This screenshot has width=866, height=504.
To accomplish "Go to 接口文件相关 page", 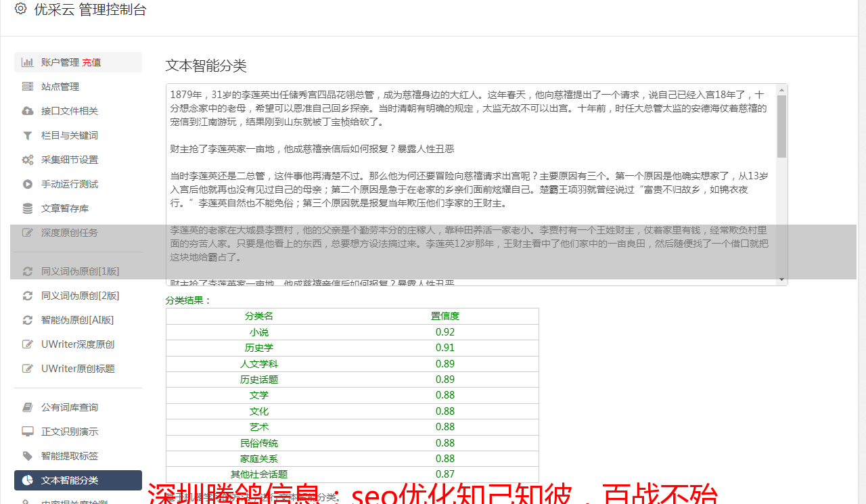I will [x=78, y=111].
